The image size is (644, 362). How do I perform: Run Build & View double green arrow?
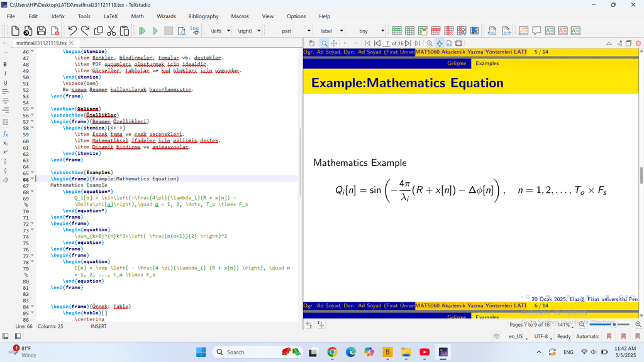point(142,31)
